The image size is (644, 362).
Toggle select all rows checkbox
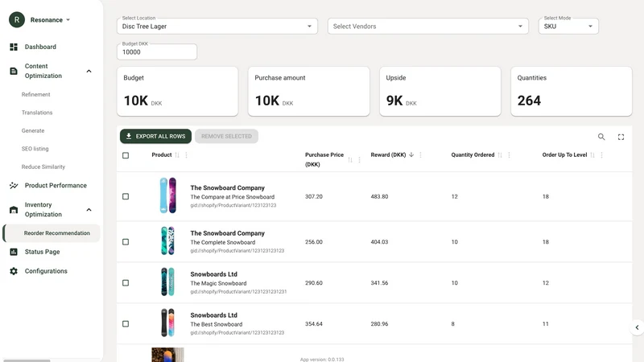pos(126,155)
